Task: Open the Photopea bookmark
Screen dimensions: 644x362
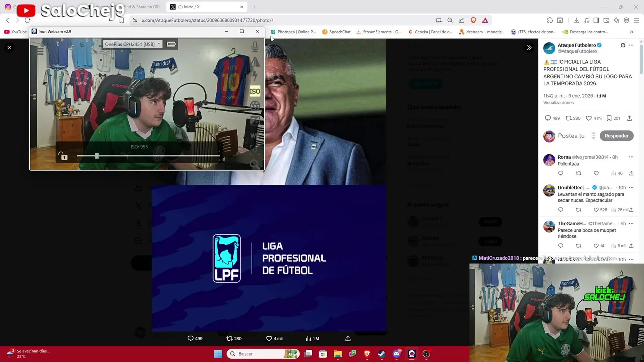Action: (x=293, y=32)
